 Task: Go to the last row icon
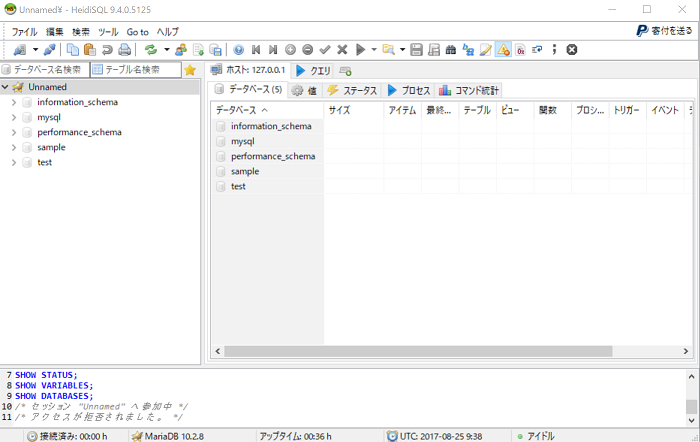click(273, 50)
